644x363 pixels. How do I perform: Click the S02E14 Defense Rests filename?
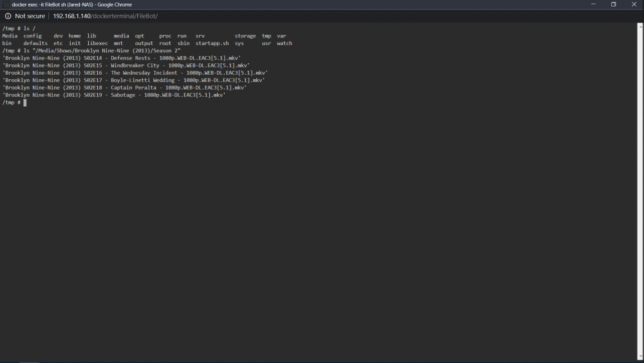(x=122, y=58)
